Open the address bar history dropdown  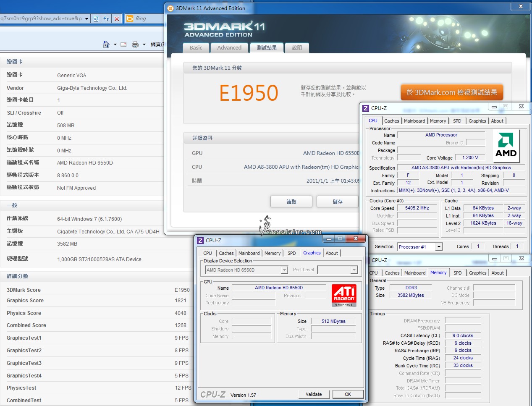[x=87, y=18]
